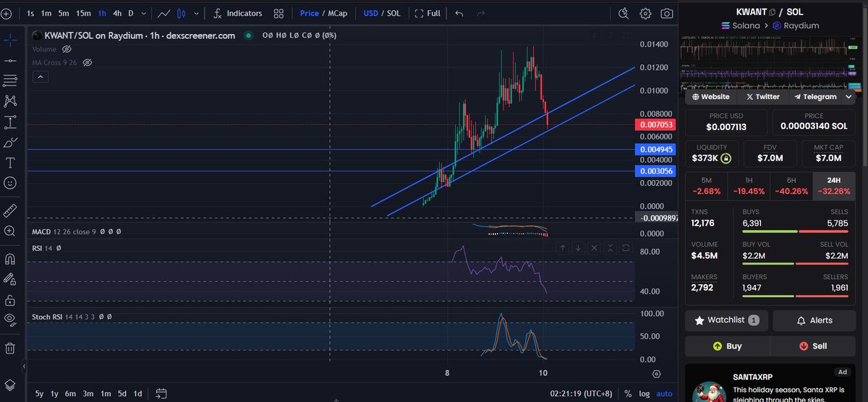868x402 pixels.
Task: Switch to the D timeframe
Action: click(131, 13)
